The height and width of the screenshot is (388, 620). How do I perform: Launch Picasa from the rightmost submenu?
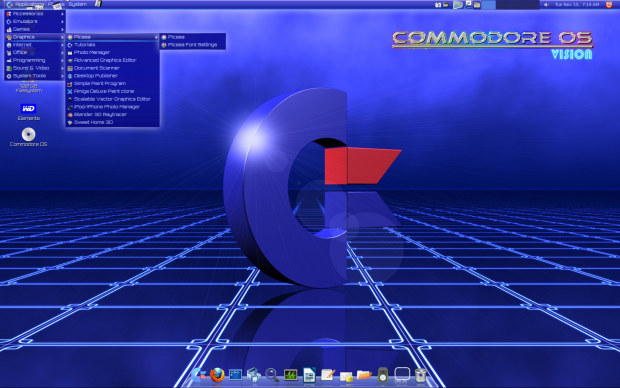[193, 37]
